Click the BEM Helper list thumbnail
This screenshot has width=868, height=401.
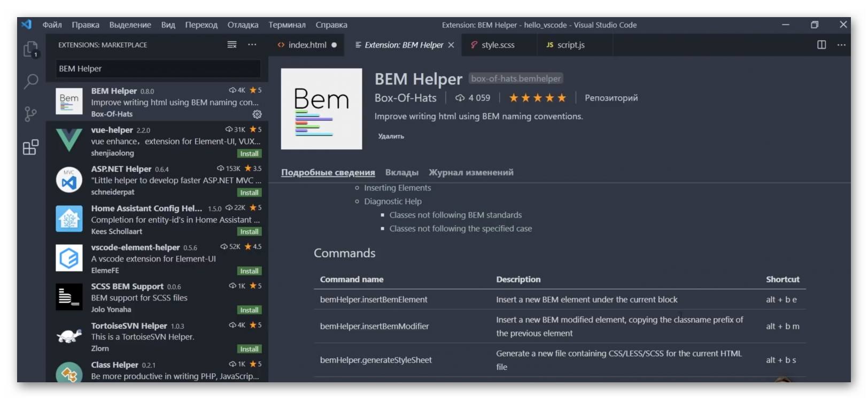pos(69,102)
